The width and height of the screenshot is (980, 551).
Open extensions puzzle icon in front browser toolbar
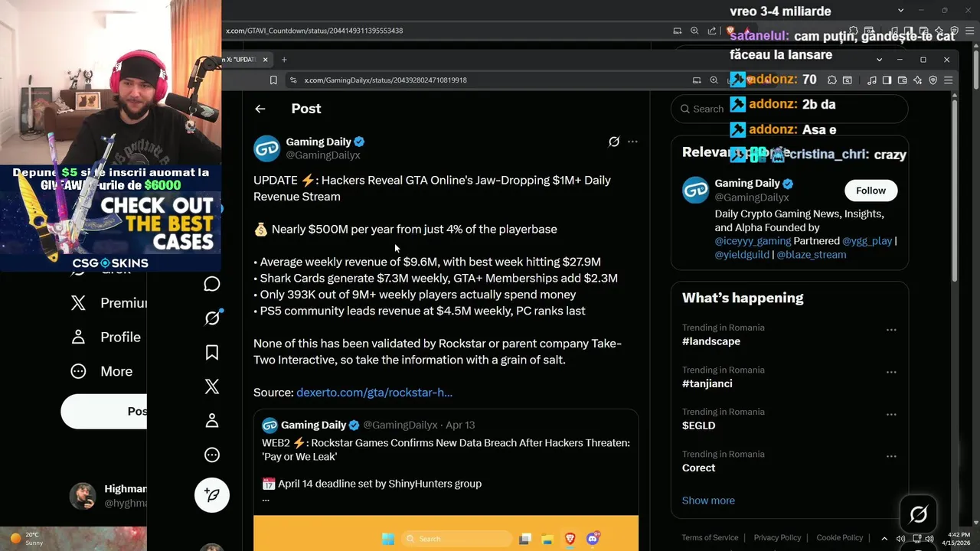832,80
